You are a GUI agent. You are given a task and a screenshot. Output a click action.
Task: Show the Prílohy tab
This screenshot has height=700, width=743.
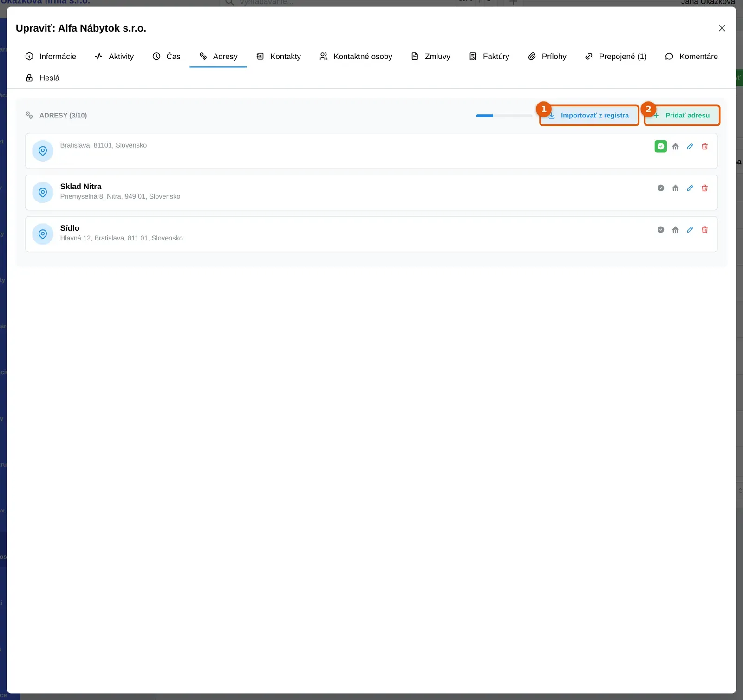pyautogui.click(x=547, y=57)
